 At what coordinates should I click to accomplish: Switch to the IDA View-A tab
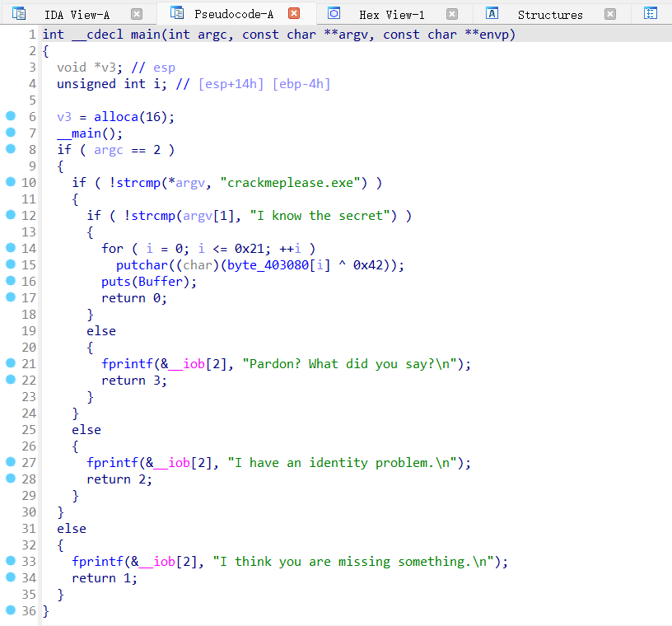point(77,15)
